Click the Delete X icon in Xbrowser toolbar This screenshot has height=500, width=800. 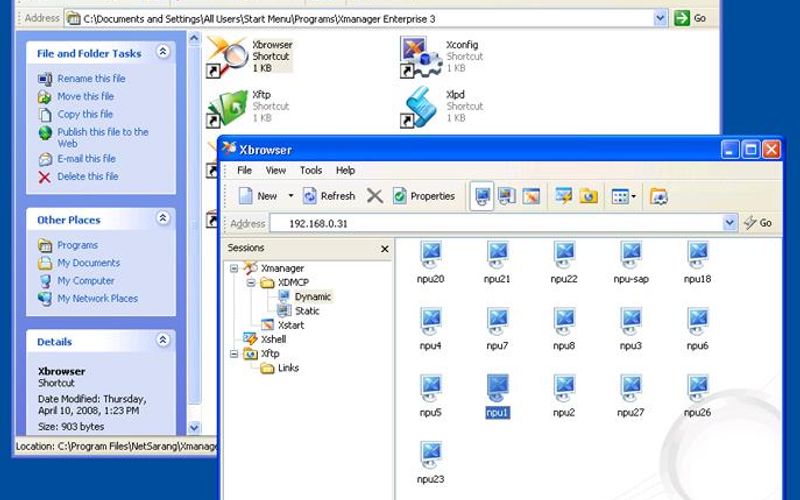coord(375,196)
